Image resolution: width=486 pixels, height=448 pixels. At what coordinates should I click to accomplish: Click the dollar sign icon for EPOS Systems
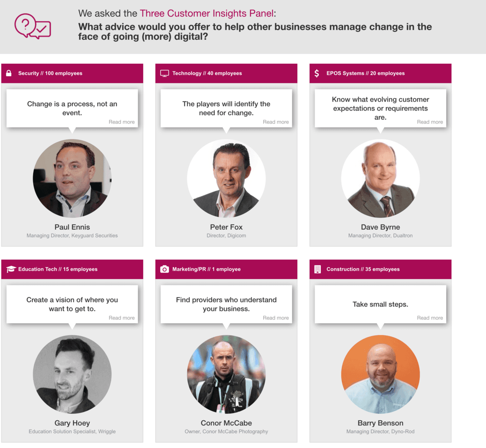(317, 73)
